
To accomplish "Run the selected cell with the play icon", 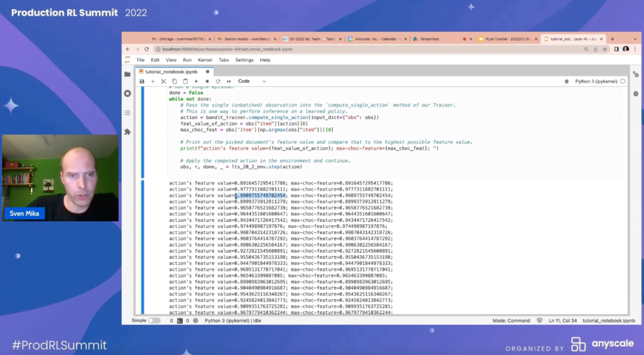I will point(196,81).
